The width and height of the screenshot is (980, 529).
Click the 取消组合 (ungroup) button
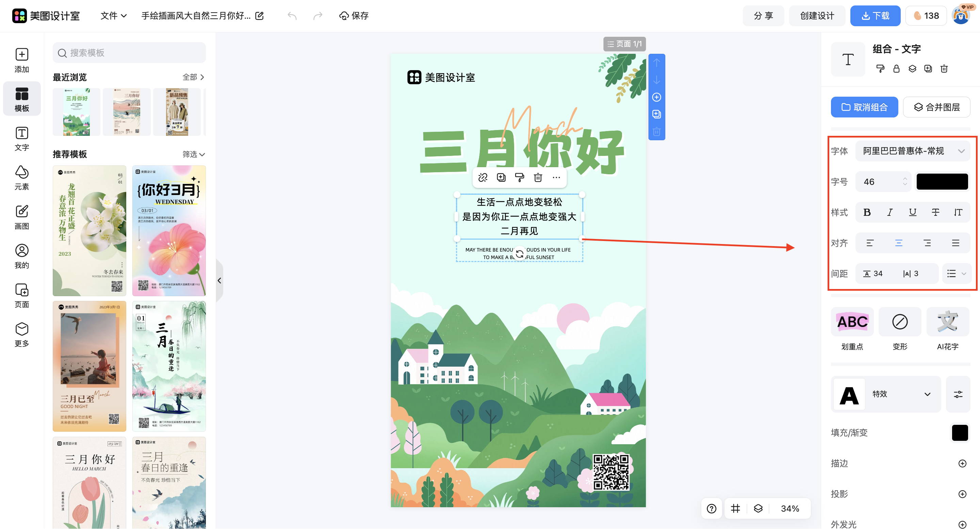click(x=864, y=107)
